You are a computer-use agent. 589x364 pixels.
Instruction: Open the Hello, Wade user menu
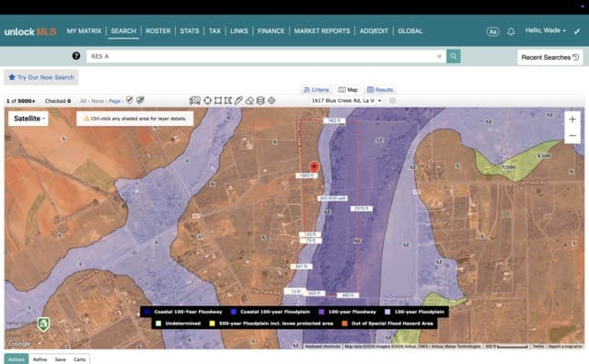click(x=545, y=30)
